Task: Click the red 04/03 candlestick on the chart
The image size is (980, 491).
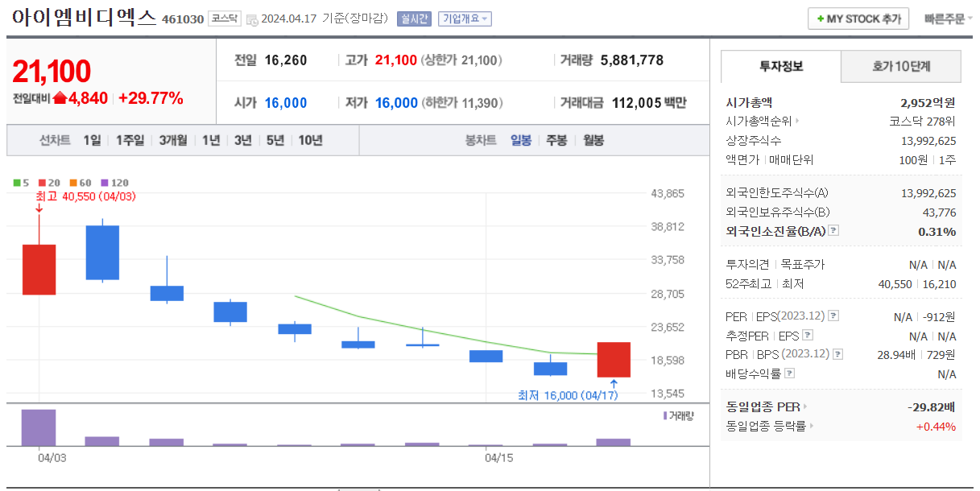Action: (39, 270)
